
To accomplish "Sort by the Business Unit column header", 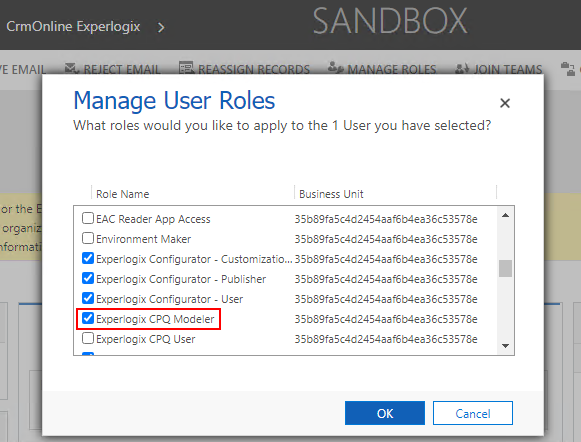I will click(331, 194).
